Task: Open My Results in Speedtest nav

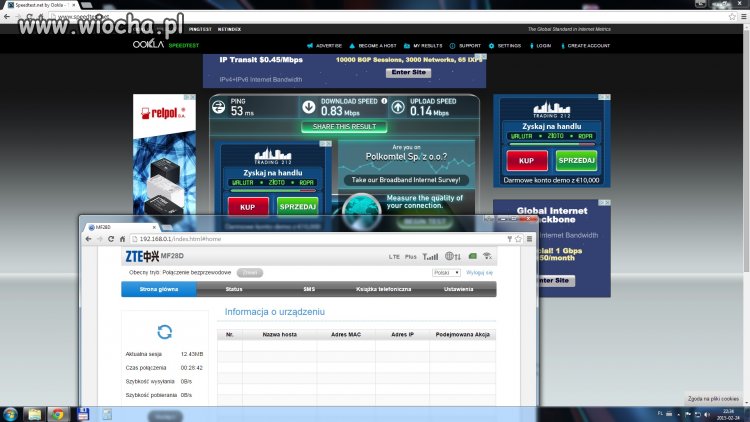Action: click(x=423, y=46)
